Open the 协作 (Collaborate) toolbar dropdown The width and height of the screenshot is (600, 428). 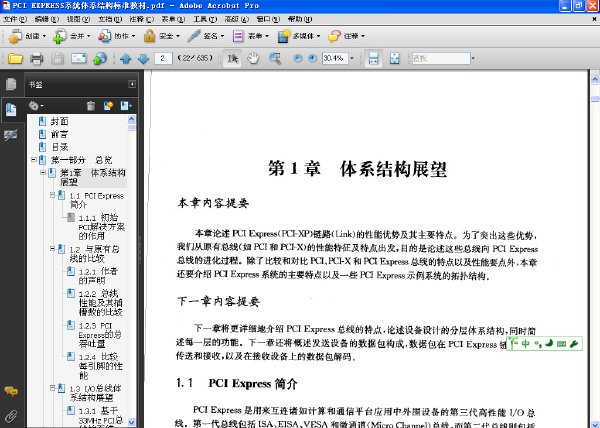tap(117, 36)
